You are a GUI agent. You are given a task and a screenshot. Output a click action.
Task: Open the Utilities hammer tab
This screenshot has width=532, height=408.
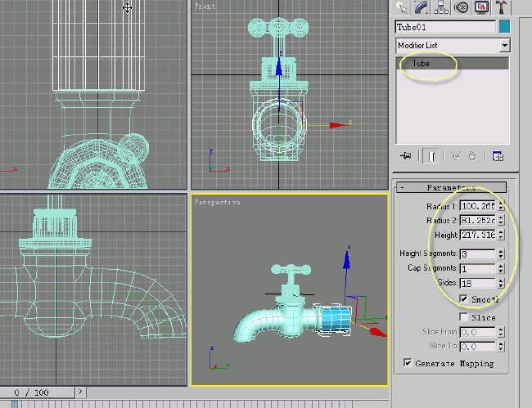(x=502, y=7)
